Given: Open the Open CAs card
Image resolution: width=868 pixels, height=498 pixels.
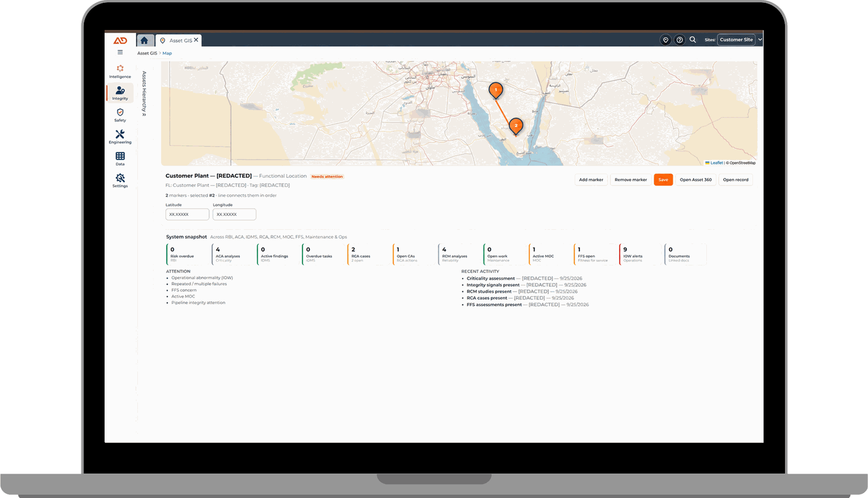Looking at the screenshot, I should click(414, 254).
